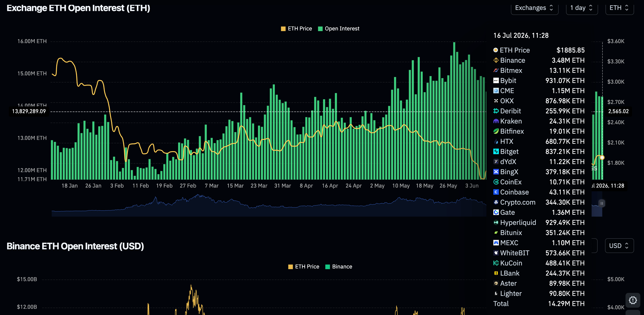Click the yellow ETH Price legend swatch
The width and height of the screenshot is (644, 315).
283,29
